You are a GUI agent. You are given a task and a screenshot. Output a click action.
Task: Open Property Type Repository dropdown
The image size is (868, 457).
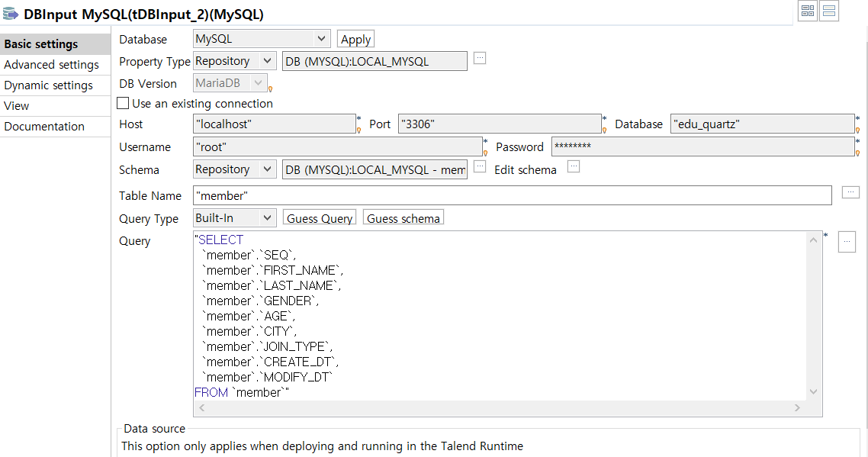point(235,61)
